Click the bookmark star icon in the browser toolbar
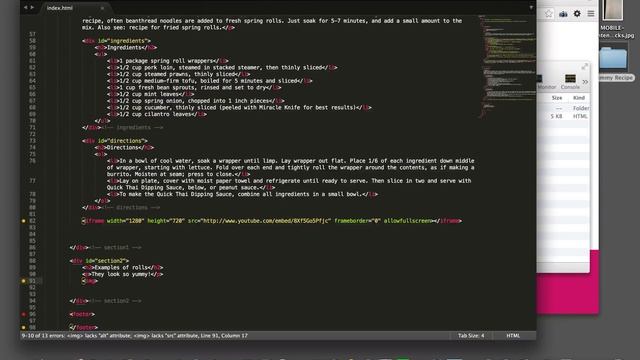This screenshot has height=360, width=640. click(x=549, y=14)
